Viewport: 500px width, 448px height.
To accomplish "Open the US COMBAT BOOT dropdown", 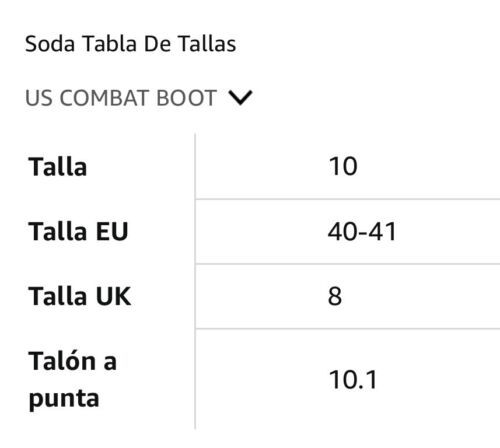I will point(139,98).
